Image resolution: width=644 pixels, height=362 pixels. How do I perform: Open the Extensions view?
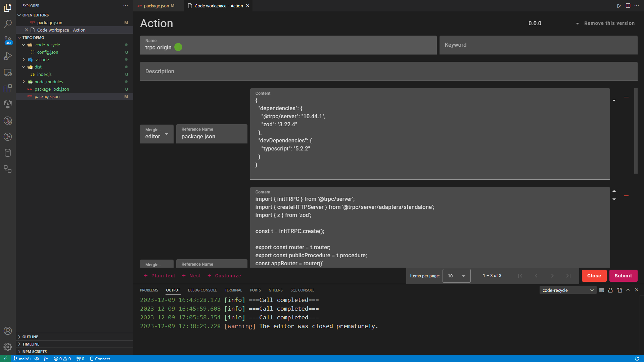[x=8, y=88]
